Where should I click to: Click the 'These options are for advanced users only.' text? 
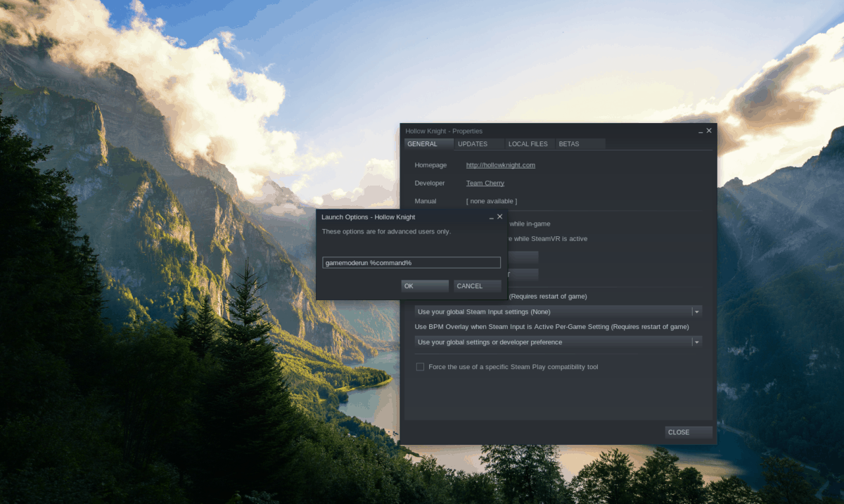coord(386,231)
